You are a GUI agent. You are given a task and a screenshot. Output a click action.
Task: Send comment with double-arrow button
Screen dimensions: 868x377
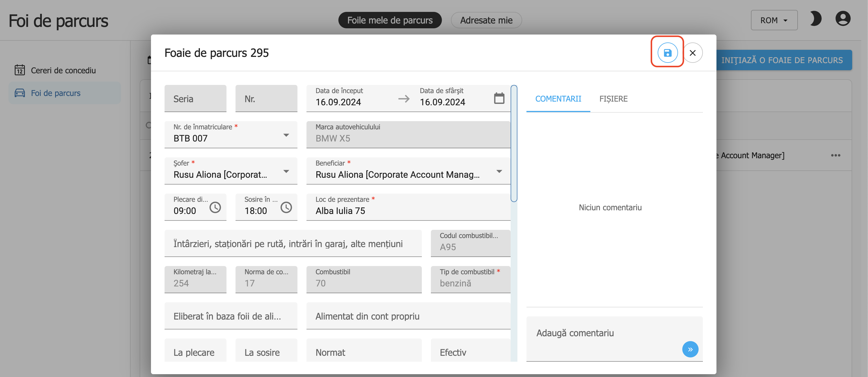pyautogui.click(x=690, y=349)
